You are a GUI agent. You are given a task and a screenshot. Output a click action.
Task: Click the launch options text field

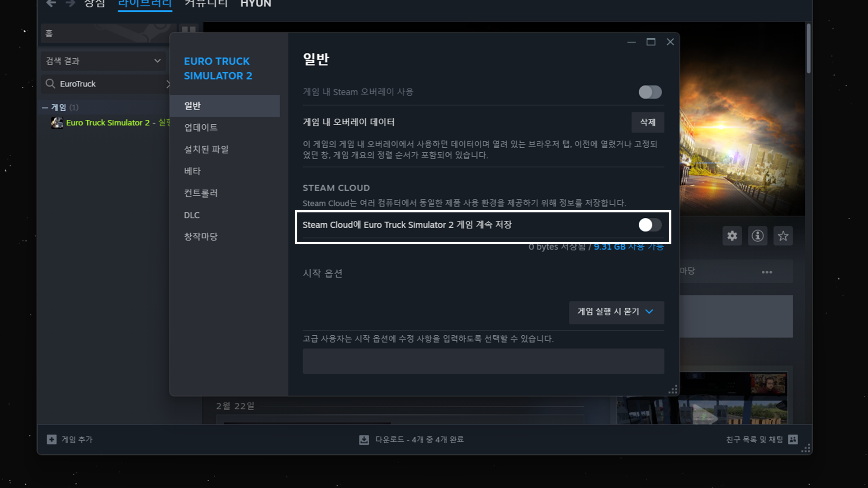(x=483, y=361)
